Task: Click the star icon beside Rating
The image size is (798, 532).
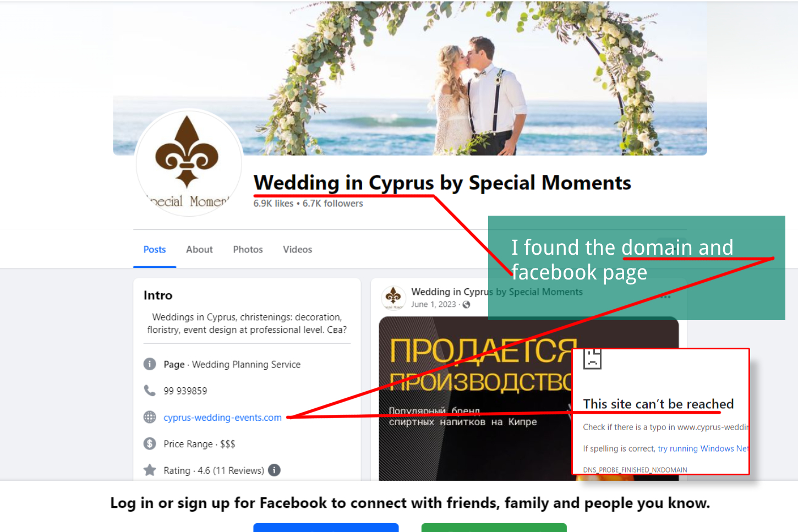Action: click(x=150, y=470)
